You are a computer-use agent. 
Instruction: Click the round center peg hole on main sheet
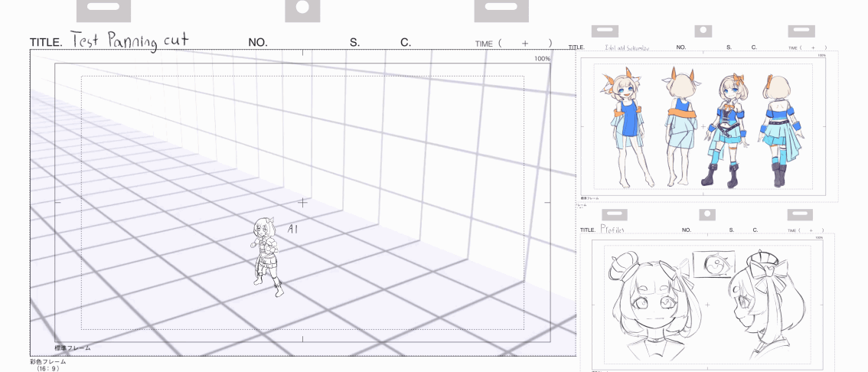pyautogui.click(x=302, y=9)
